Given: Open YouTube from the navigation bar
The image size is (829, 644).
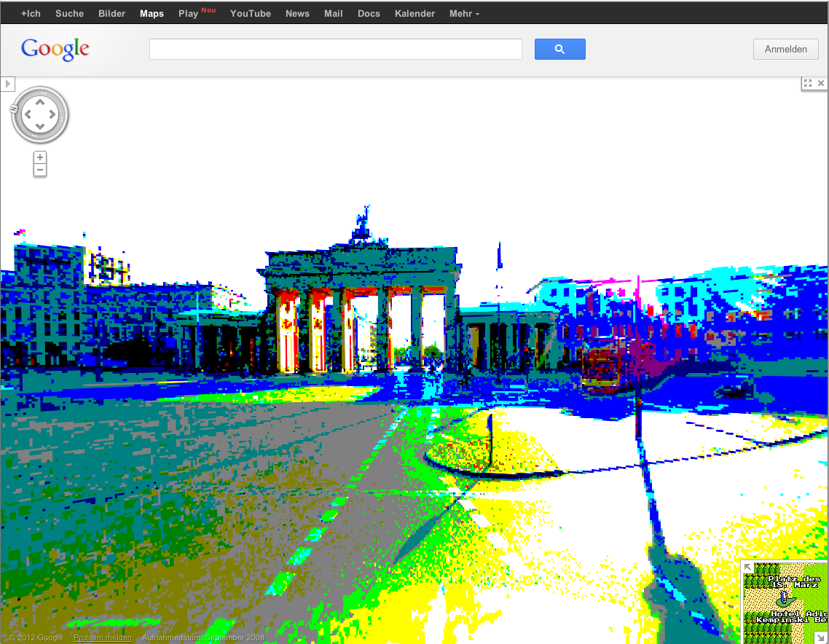Looking at the screenshot, I should tap(250, 14).
